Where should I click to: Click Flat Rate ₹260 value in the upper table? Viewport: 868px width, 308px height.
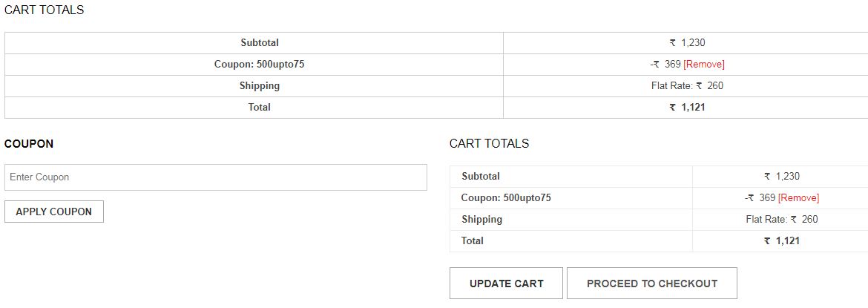coord(687,86)
